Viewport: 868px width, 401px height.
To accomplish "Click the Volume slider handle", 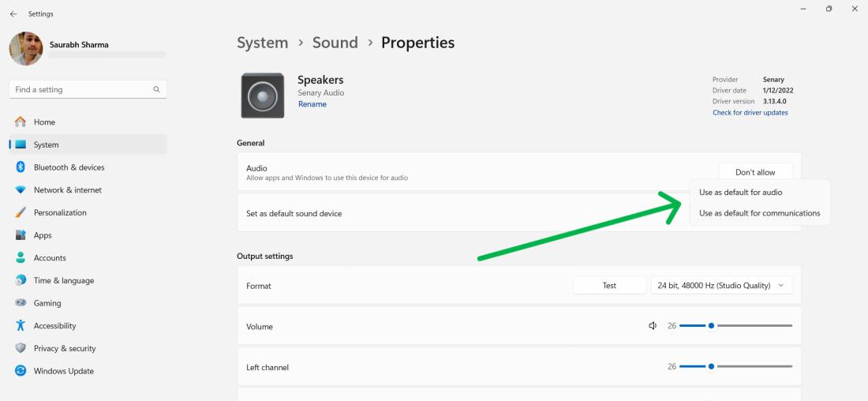I will pos(711,325).
